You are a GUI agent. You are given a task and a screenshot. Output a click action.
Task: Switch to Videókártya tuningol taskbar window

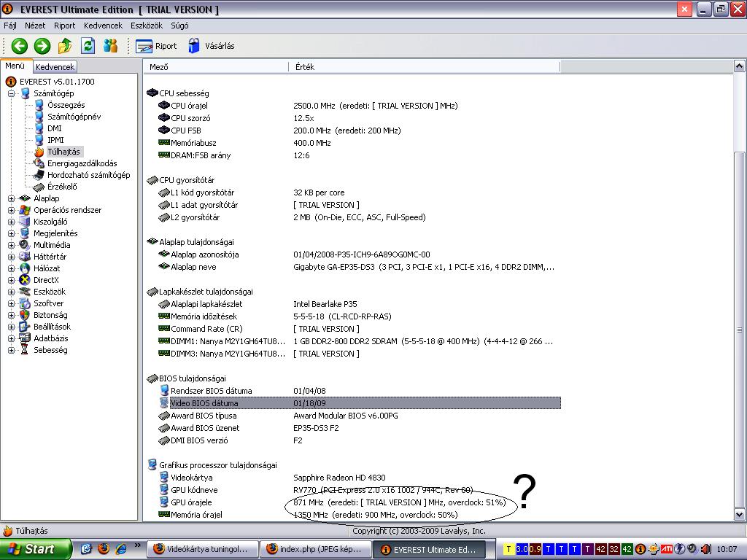click(x=203, y=549)
